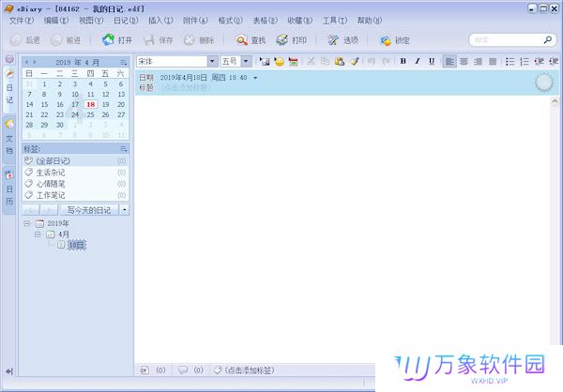
Task: Click the copy icon
Action: click(325, 61)
